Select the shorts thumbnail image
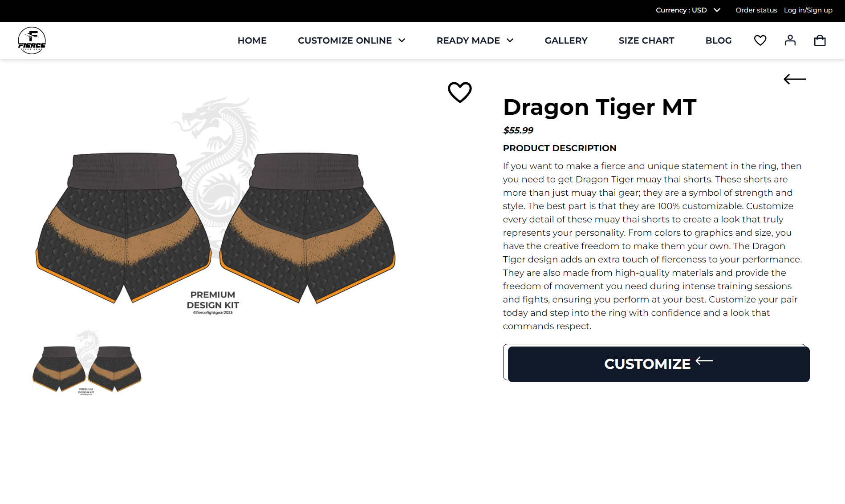 tap(87, 363)
